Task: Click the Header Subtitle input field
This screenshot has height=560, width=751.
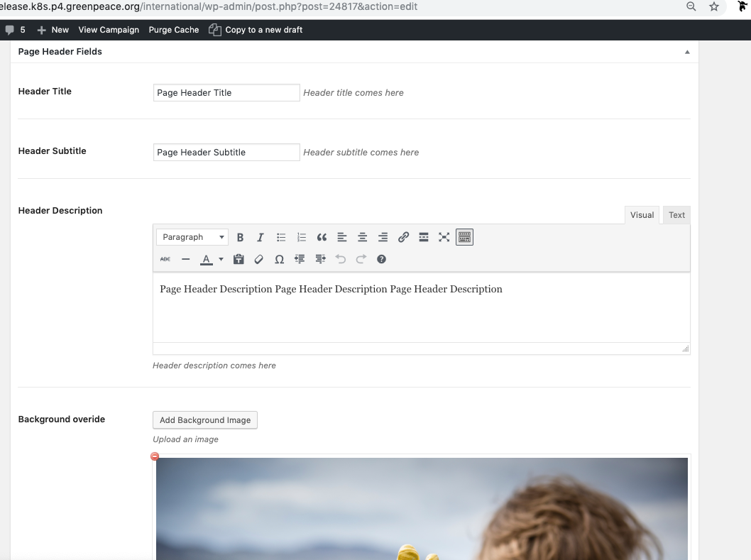Action: click(226, 153)
